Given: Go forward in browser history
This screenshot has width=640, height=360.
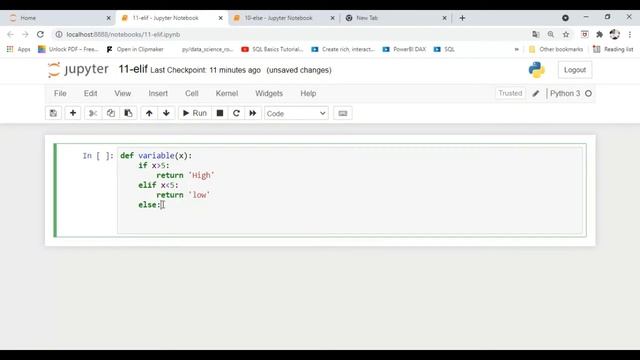Looking at the screenshot, I should pos(25,35).
